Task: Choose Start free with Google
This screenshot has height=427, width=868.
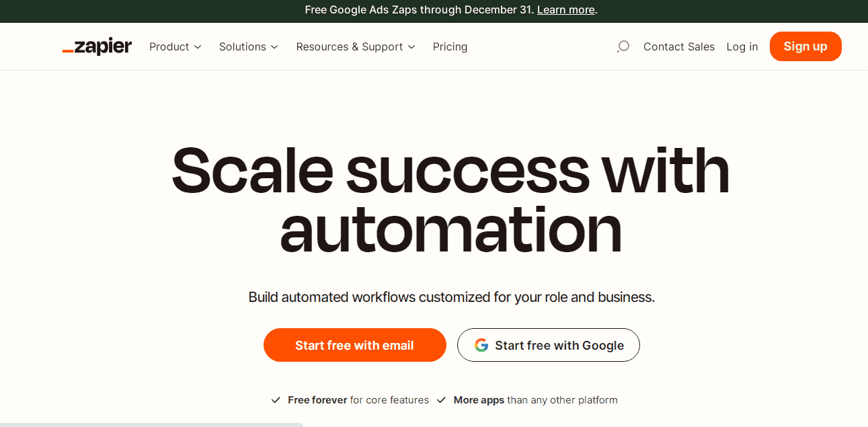Action: coord(549,345)
